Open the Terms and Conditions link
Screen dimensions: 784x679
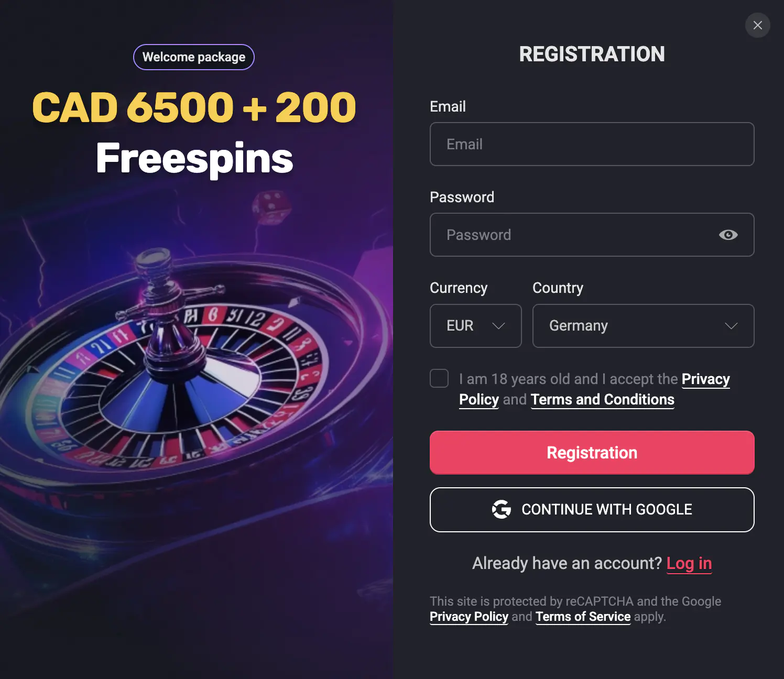[602, 399]
